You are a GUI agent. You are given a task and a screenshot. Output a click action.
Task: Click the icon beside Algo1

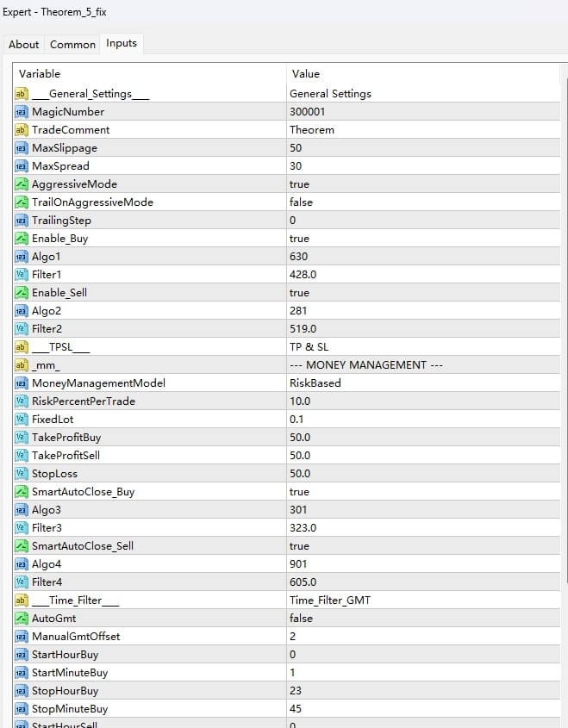coord(22,257)
